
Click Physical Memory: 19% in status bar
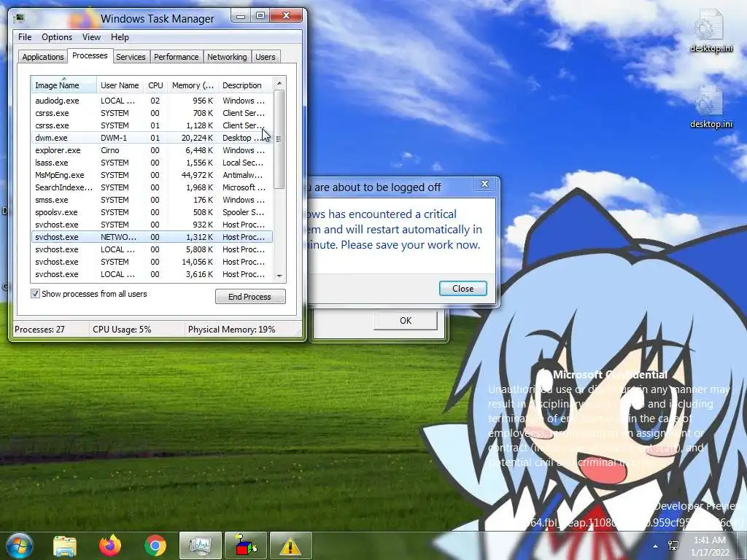pos(231,330)
